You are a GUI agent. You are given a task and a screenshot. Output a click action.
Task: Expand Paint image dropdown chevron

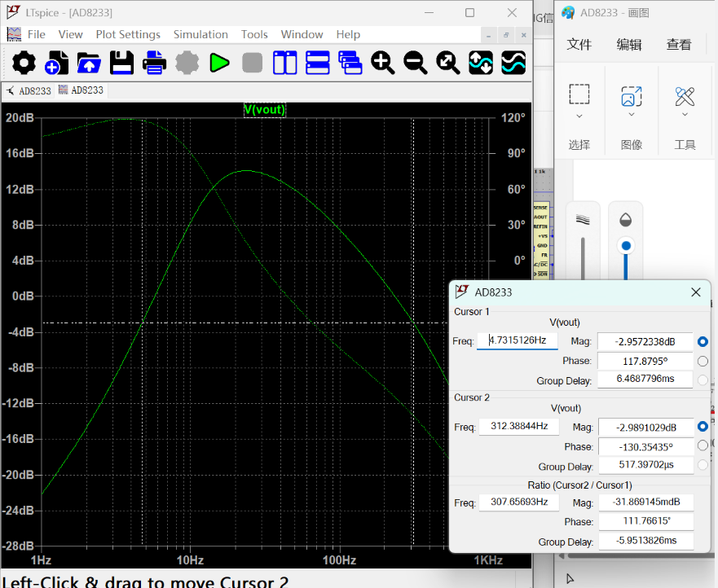(x=632, y=114)
